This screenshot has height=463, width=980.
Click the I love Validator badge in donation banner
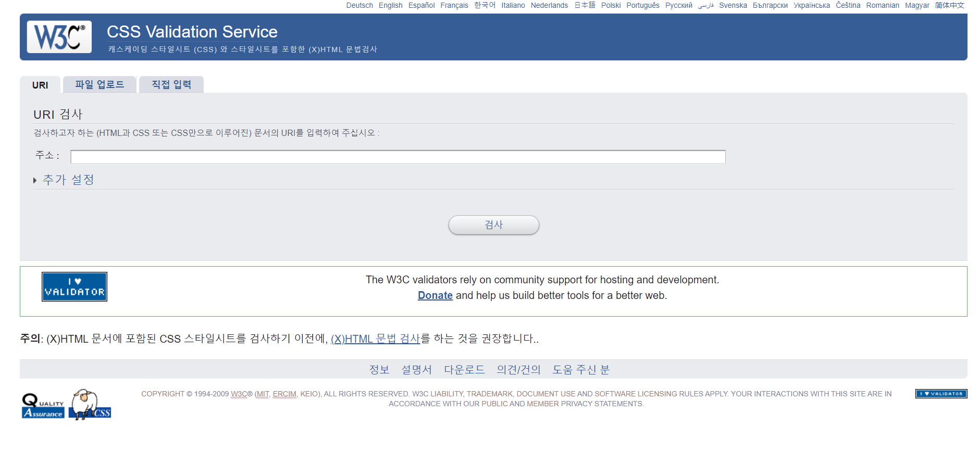(75, 286)
